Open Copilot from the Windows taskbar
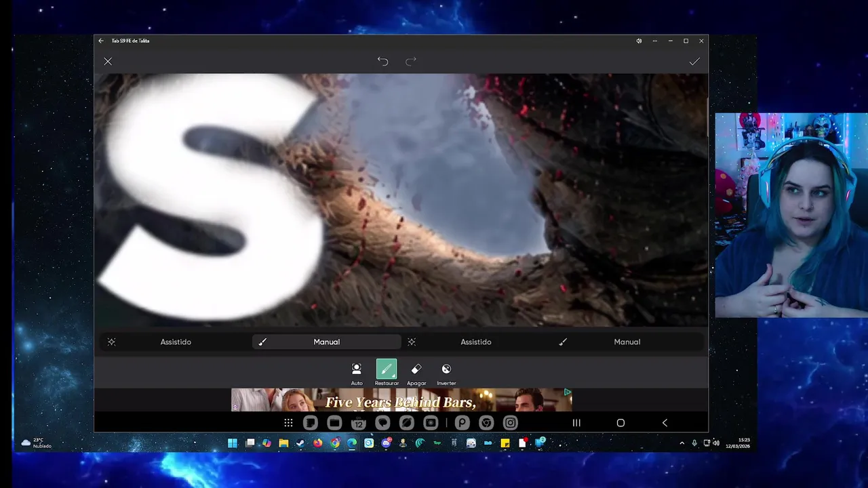The width and height of the screenshot is (868, 488). (x=267, y=443)
